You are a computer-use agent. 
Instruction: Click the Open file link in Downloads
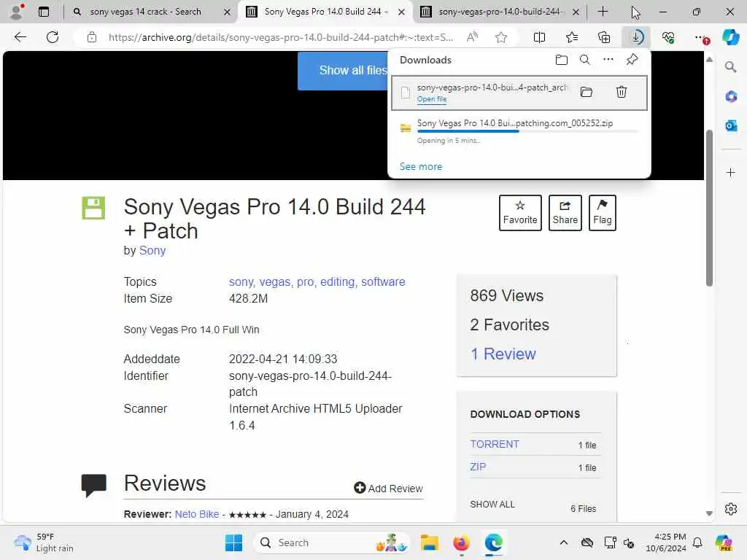pyautogui.click(x=432, y=99)
